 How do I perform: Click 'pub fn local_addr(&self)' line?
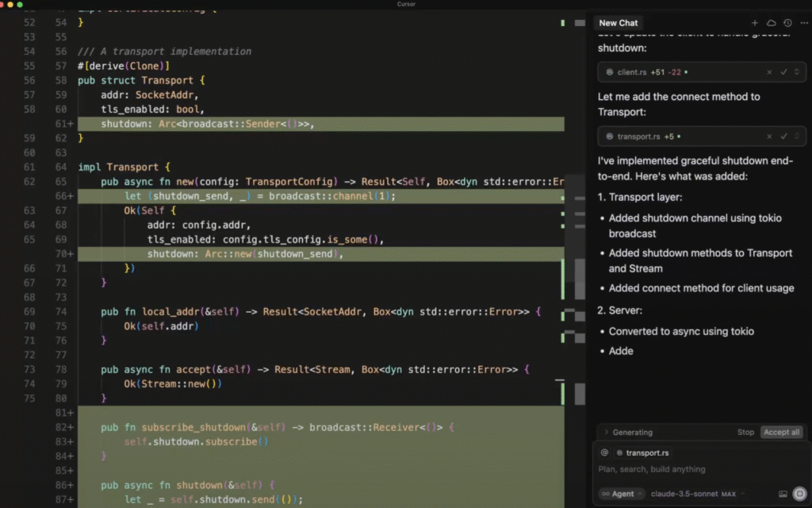[320, 311]
